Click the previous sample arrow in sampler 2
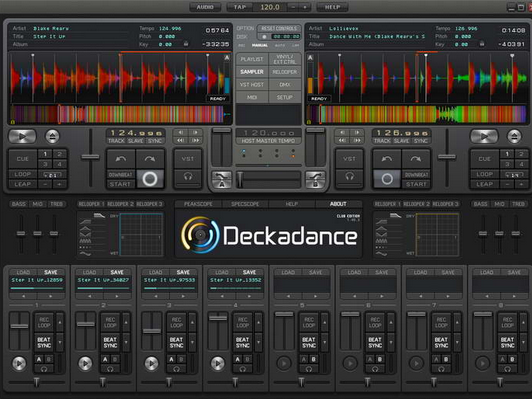This screenshot has height=399, width=532. (90, 296)
